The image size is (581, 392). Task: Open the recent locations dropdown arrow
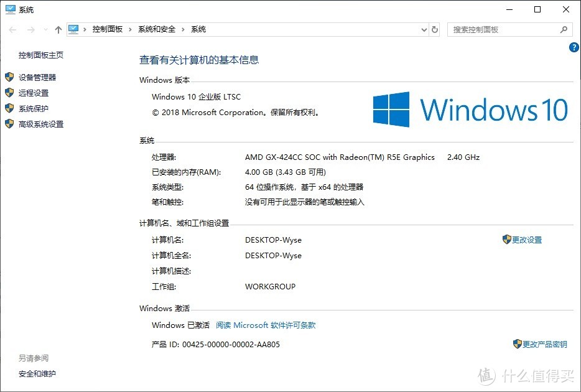coord(45,30)
